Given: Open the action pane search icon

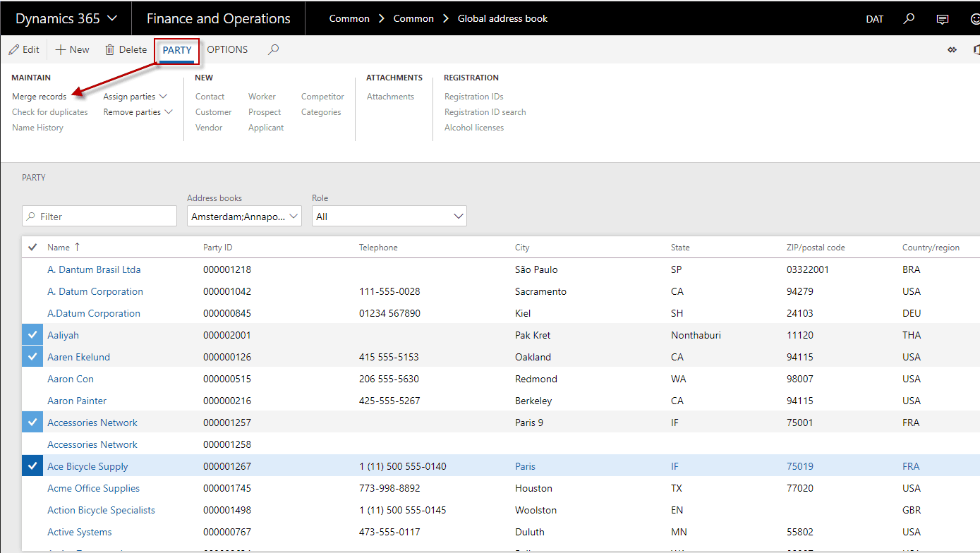Looking at the screenshot, I should point(274,49).
